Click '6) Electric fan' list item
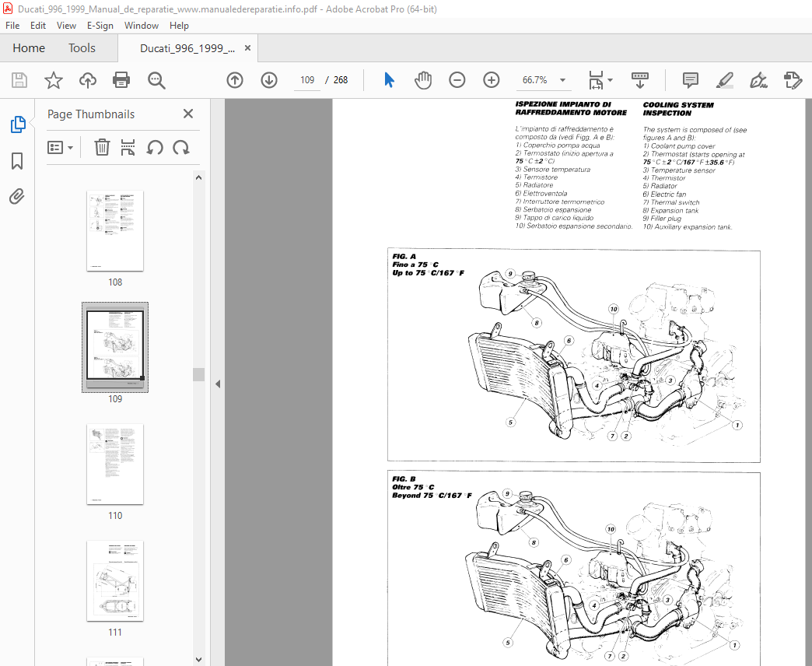This screenshot has width=812, height=666. tap(664, 195)
